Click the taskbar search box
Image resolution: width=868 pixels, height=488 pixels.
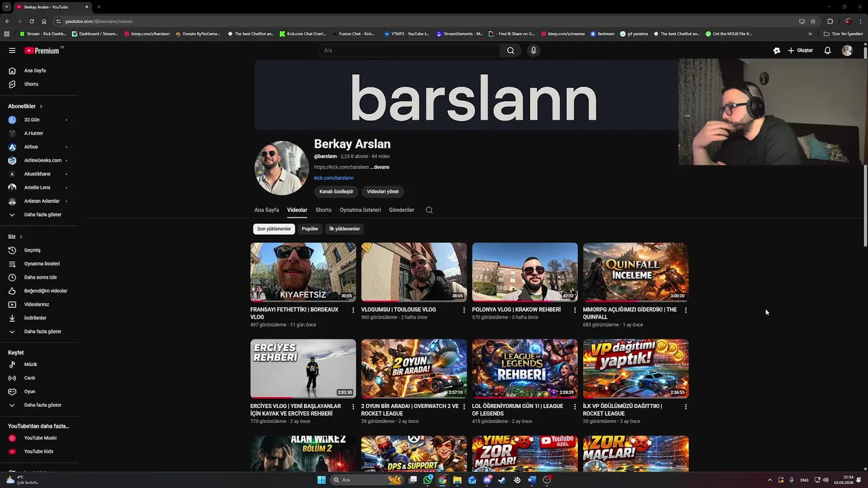(x=367, y=480)
